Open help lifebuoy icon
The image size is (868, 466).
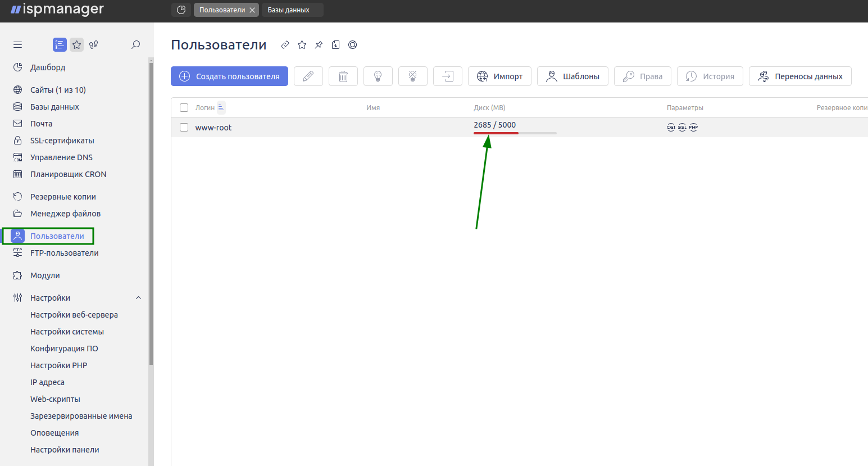[352, 45]
